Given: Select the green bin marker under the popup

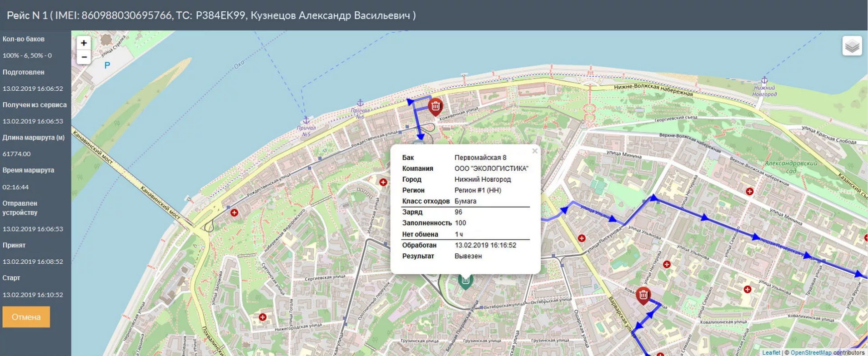Looking at the screenshot, I should [x=465, y=281].
